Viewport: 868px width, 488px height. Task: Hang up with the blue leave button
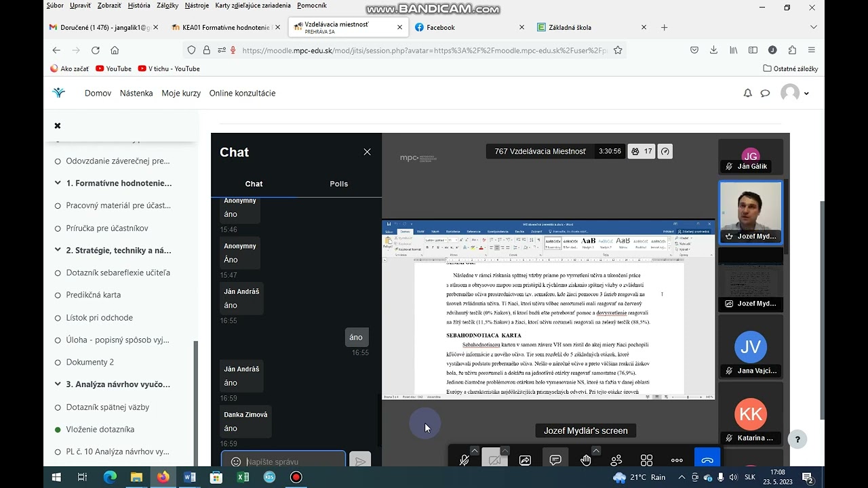point(707,459)
